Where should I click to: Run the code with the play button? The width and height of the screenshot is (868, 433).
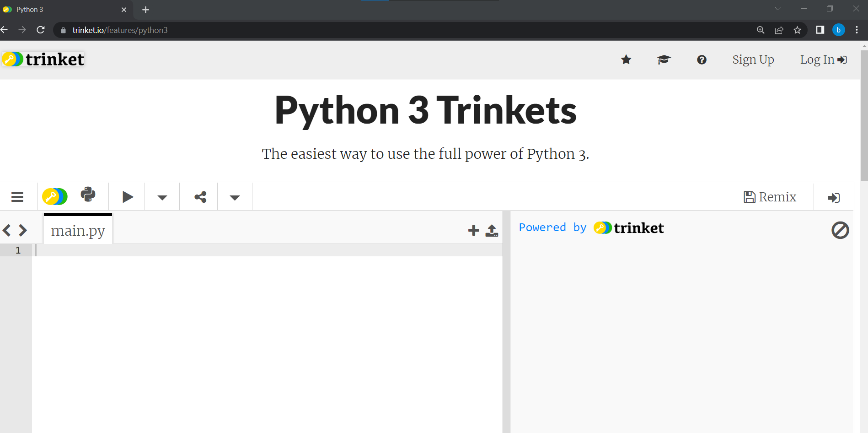127,196
